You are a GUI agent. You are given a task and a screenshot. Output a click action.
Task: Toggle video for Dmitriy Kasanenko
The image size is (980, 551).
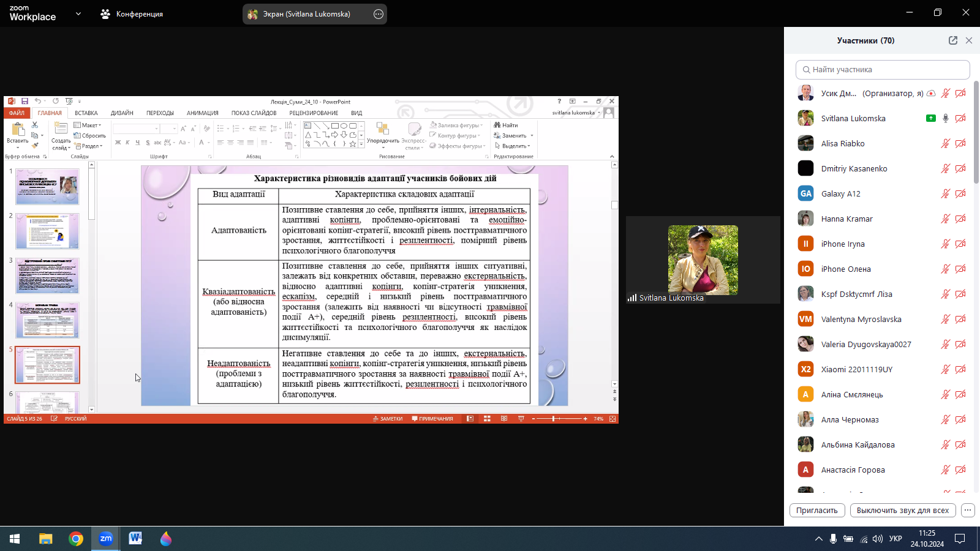coord(960,168)
